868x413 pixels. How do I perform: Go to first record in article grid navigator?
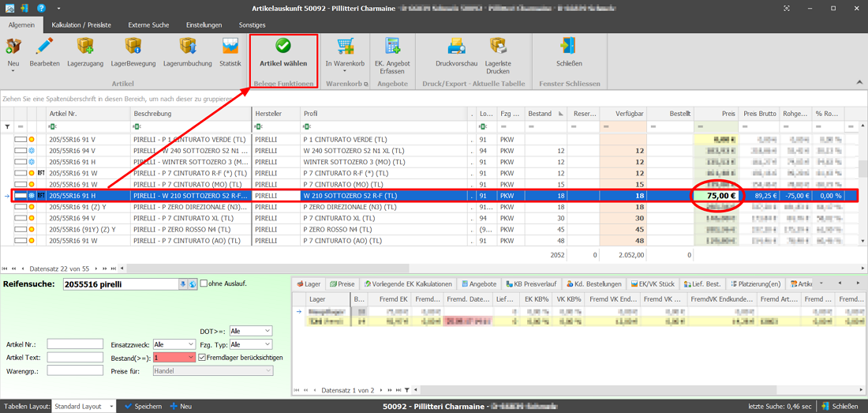(x=6, y=268)
